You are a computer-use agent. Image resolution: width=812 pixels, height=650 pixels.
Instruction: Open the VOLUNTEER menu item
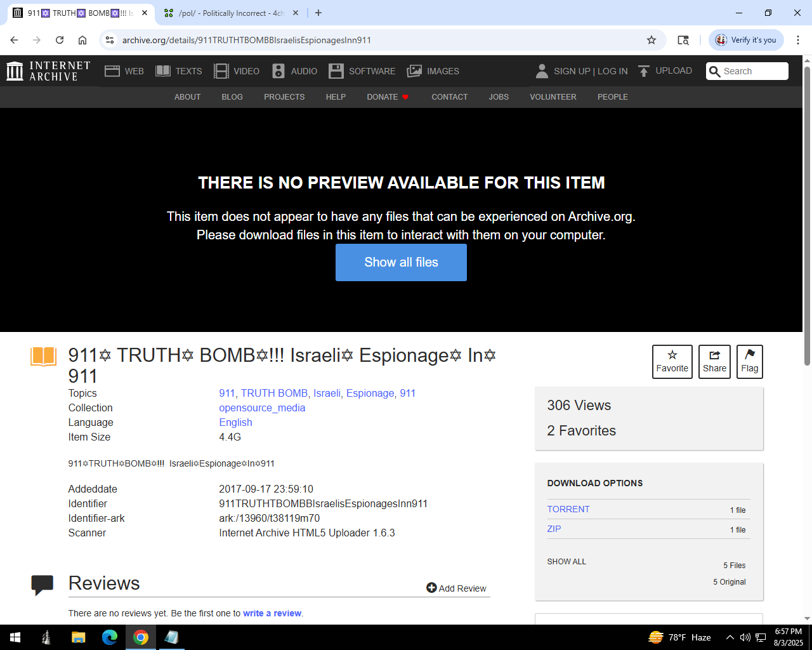[x=553, y=97]
